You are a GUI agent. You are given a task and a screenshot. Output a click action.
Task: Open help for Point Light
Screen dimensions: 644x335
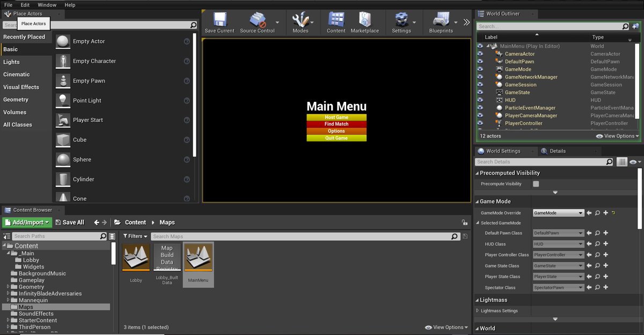click(187, 100)
